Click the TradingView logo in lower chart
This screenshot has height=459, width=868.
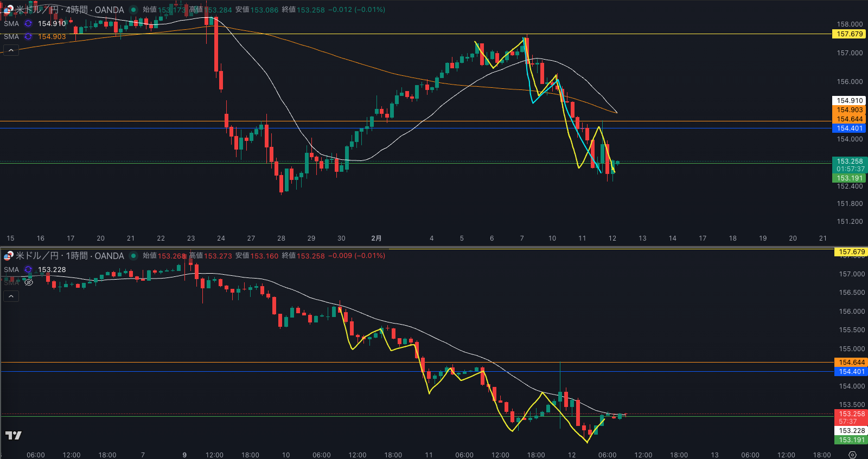(14, 435)
